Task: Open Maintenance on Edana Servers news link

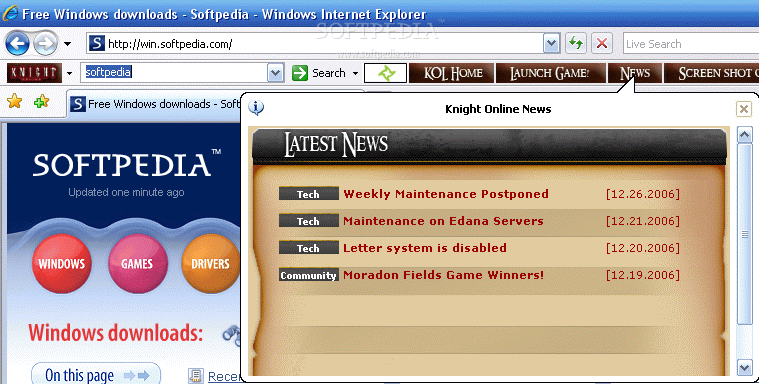Action: pyautogui.click(x=443, y=221)
